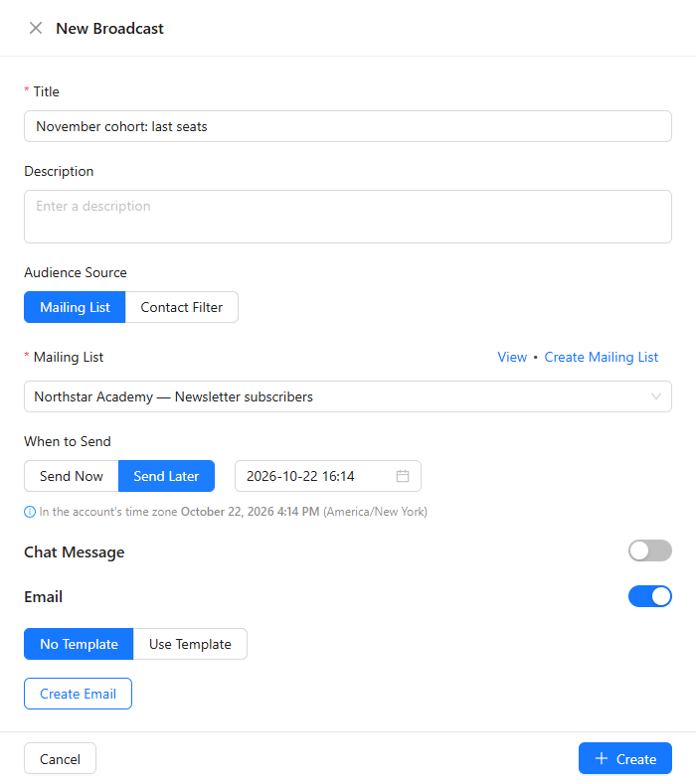Viewport: 696px width, 784px height.
Task: Click the Create Email button
Action: pos(79,694)
